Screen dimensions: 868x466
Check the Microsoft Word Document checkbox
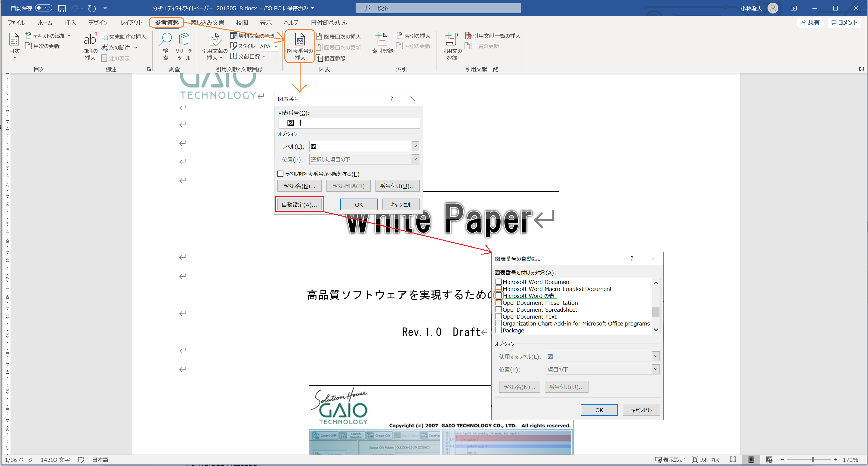click(x=498, y=282)
